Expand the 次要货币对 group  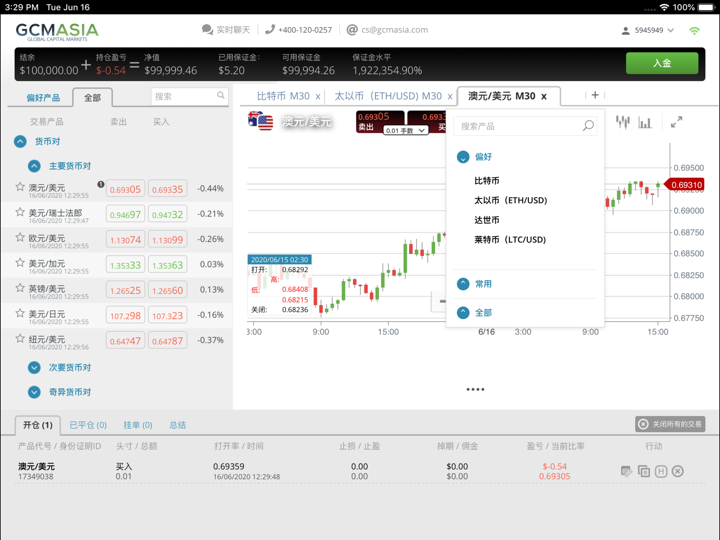(35, 368)
